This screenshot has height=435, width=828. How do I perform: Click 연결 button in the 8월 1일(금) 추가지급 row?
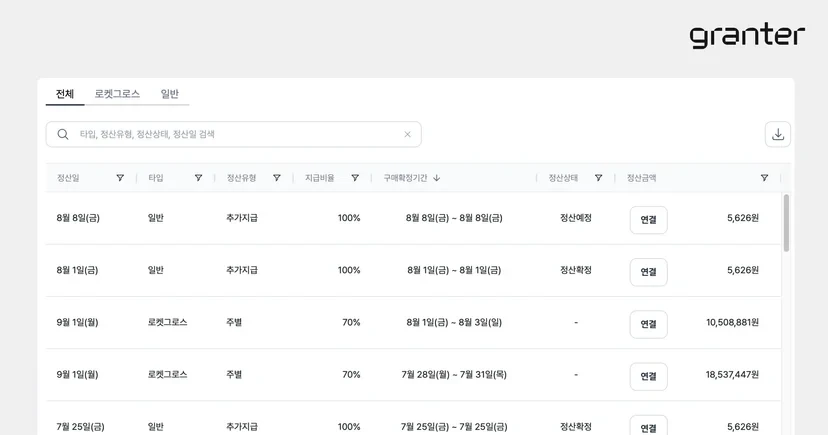(x=648, y=272)
